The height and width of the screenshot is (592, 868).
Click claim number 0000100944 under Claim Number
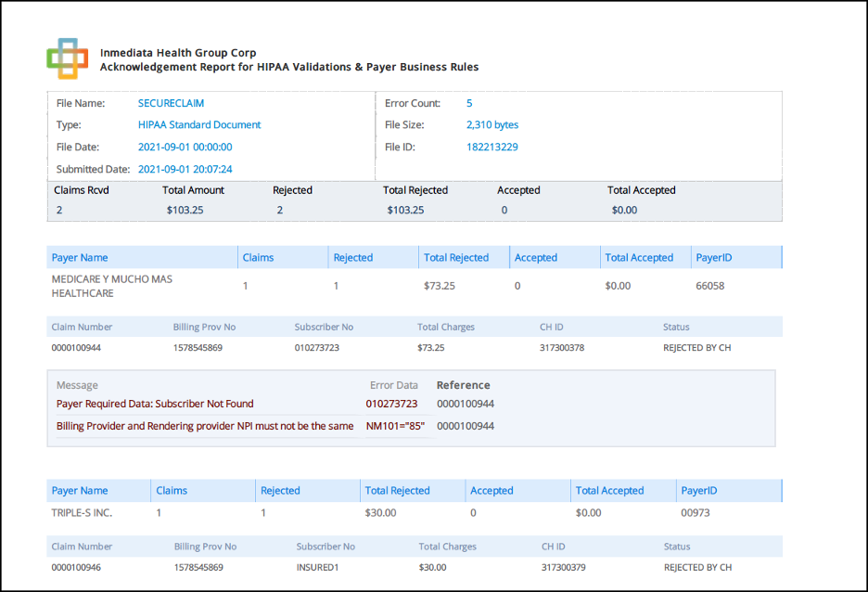point(76,348)
